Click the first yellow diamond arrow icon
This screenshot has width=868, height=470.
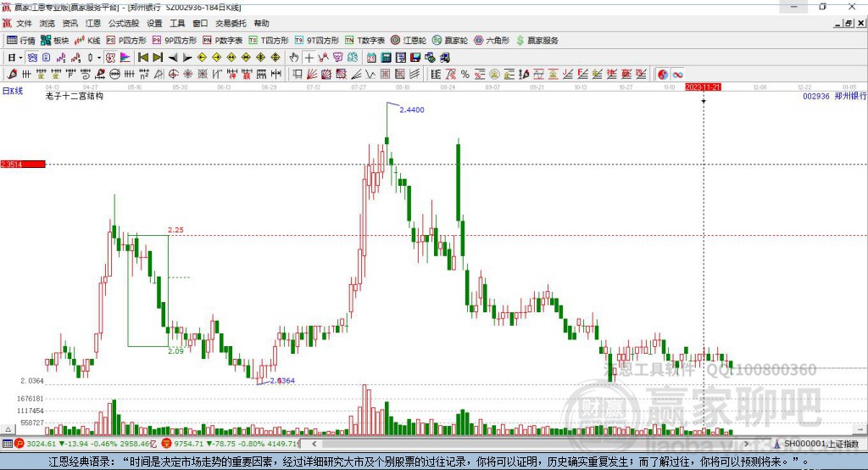point(202,57)
